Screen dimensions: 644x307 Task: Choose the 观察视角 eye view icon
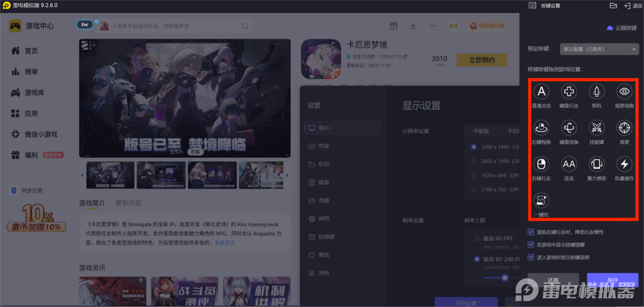(x=624, y=92)
